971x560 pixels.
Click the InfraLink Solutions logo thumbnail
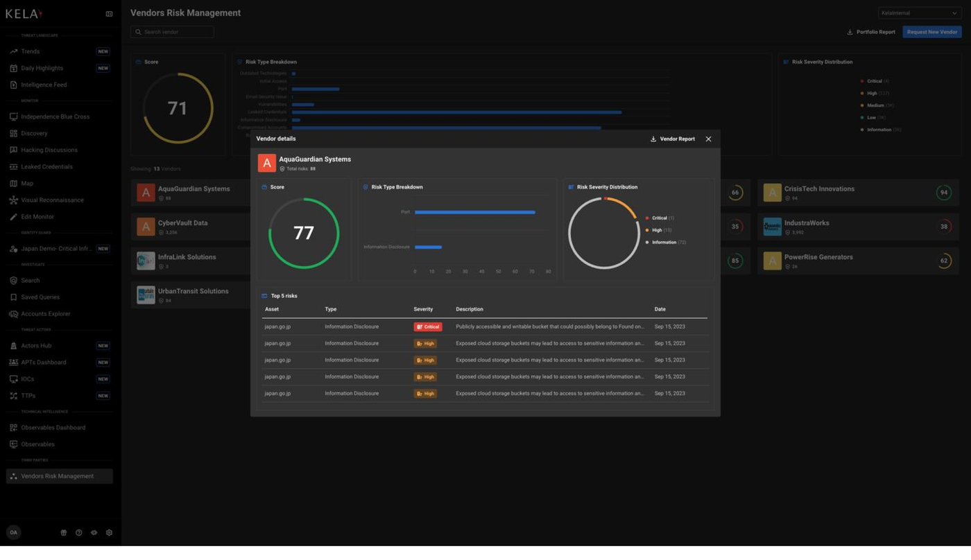146,261
